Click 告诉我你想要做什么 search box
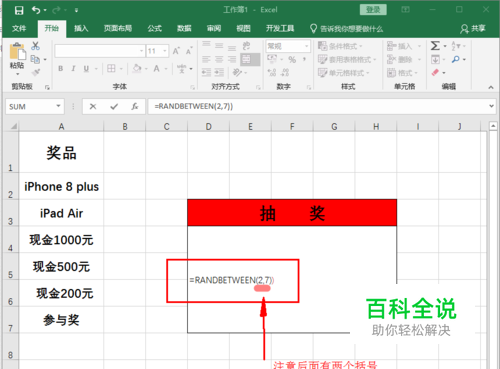 (346, 29)
